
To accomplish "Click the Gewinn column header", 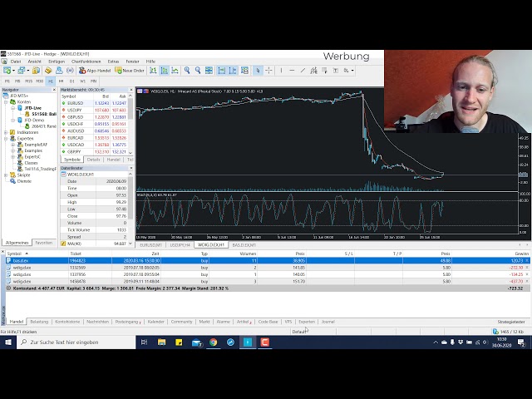I will point(519,254).
